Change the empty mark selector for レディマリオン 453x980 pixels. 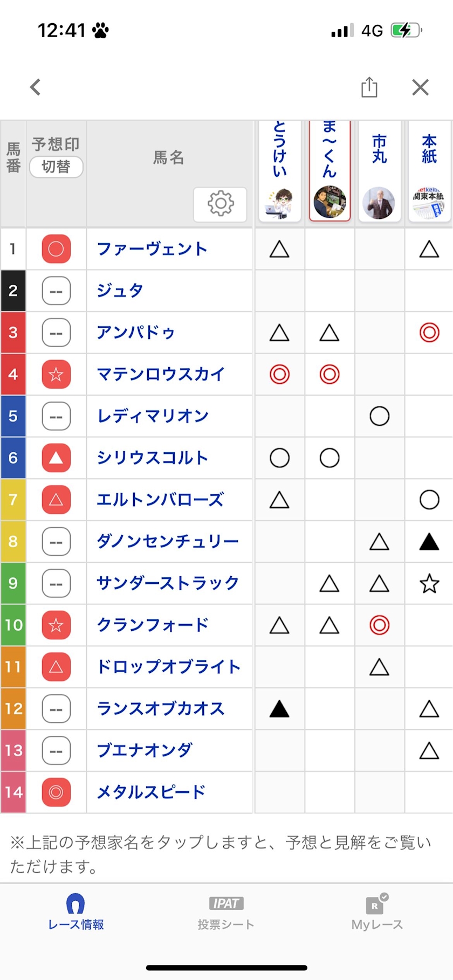point(56,416)
